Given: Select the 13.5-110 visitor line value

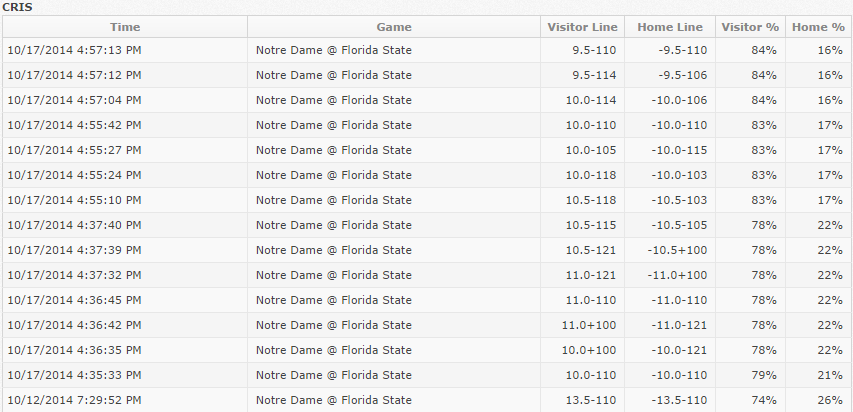Looking at the screenshot, I should coord(591,401).
